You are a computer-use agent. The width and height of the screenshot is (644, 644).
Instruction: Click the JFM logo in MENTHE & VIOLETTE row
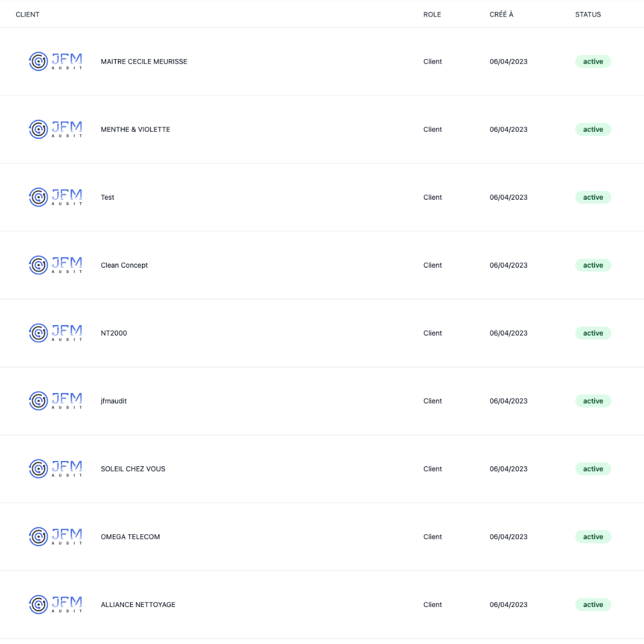pos(55,129)
